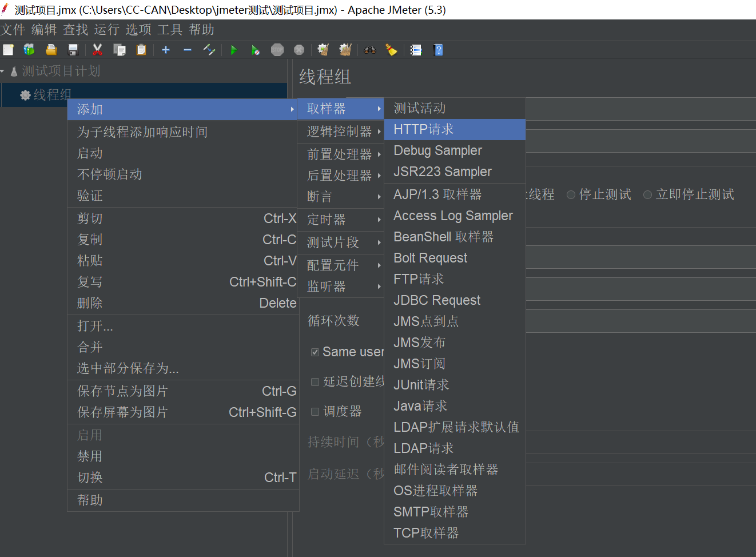
Task: Select the 立即停止测试 radio button
Action: click(x=647, y=195)
